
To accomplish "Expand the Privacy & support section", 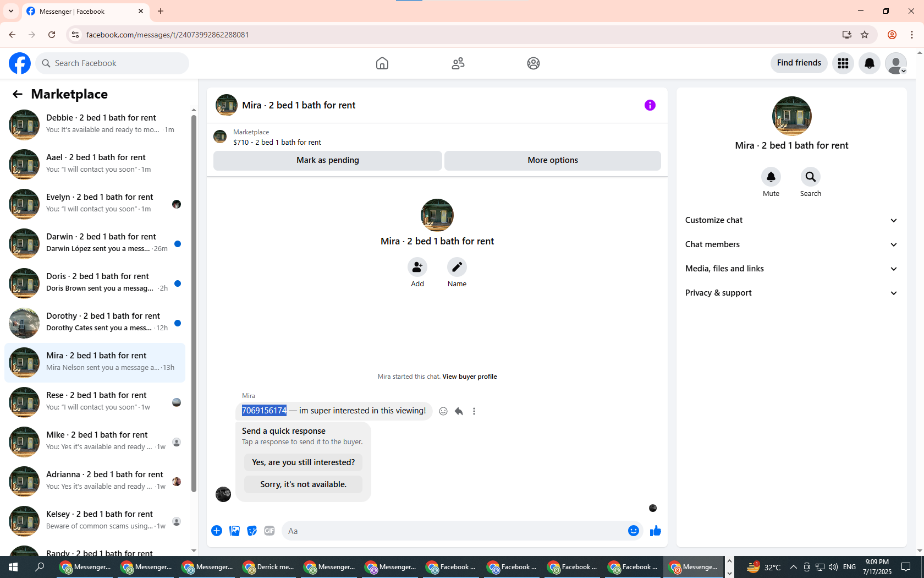I will pyautogui.click(x=791, y=293).
